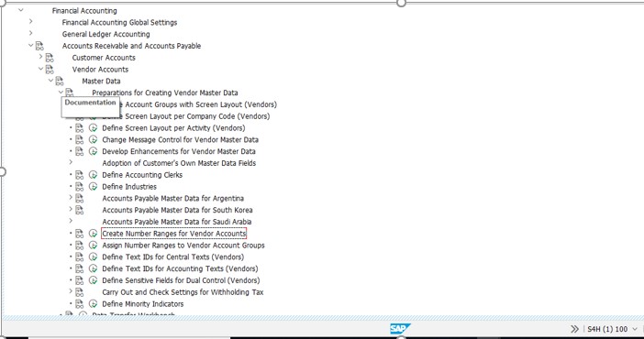Click double-arrow expand icon in status bar
Image resolution: width=644 pixels, height=339 pixels.
(574, 329)
